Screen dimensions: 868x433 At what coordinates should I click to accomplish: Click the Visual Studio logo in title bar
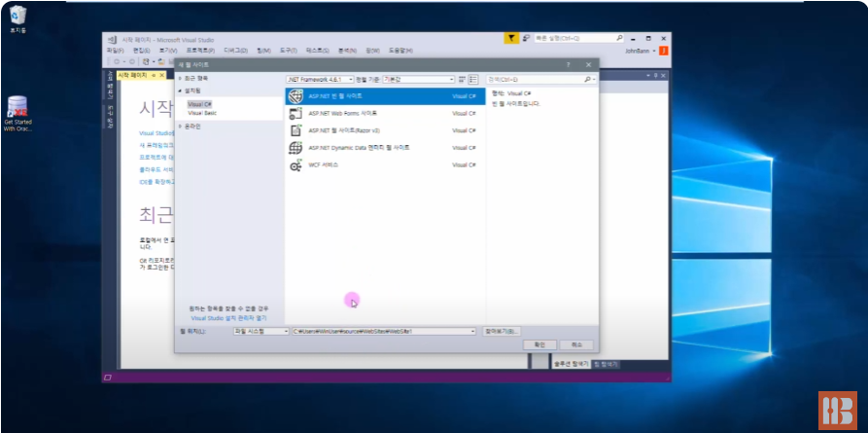111,39
